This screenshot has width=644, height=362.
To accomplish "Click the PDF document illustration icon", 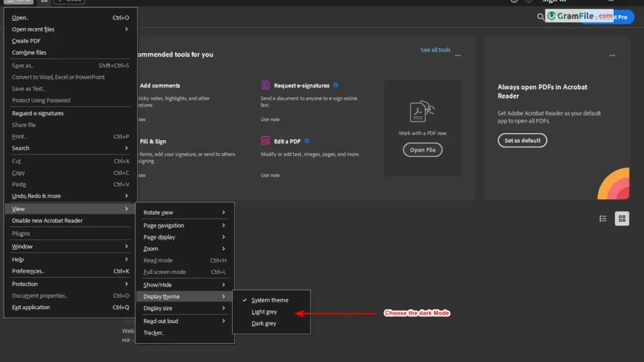I will click(x=422, y=112).
